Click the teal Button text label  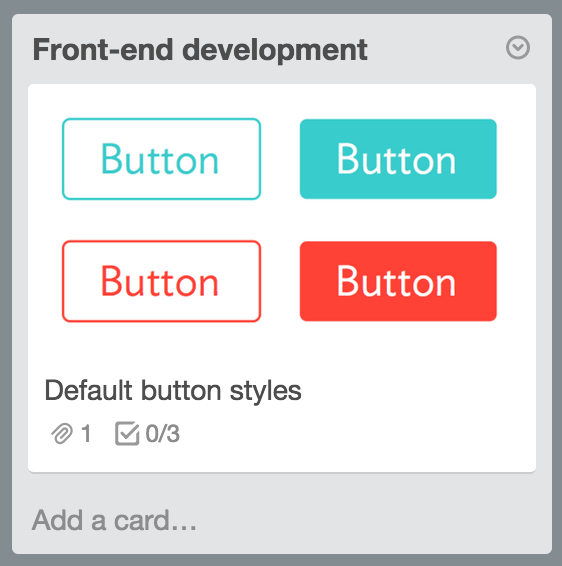[160, 159]
